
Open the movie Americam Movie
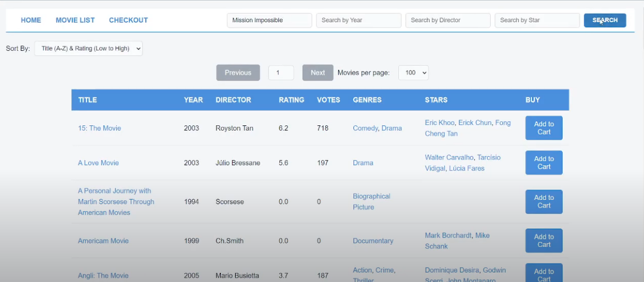tap(103, 241)
